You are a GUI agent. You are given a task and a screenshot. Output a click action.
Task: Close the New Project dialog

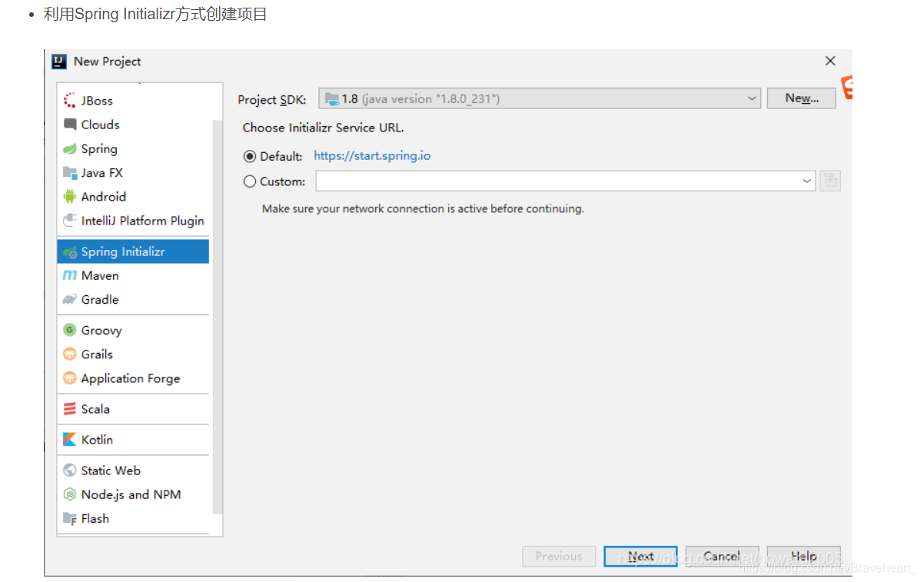pos(830,62)
